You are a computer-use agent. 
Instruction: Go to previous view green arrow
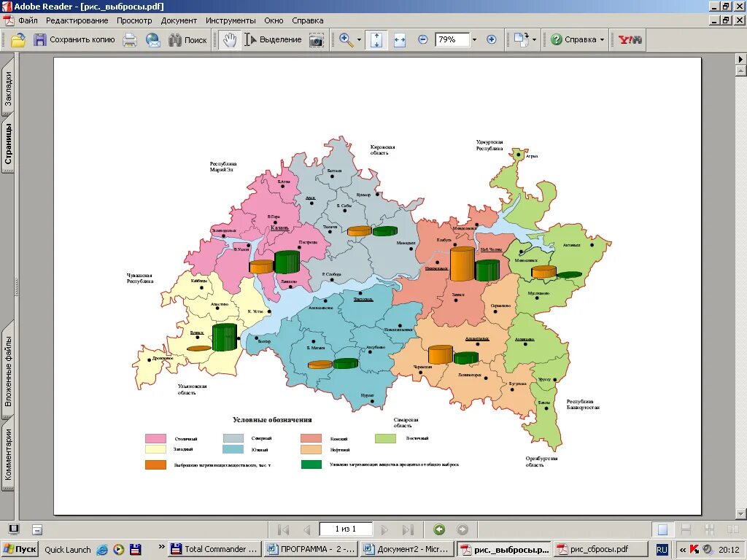[x=439, y=529]
